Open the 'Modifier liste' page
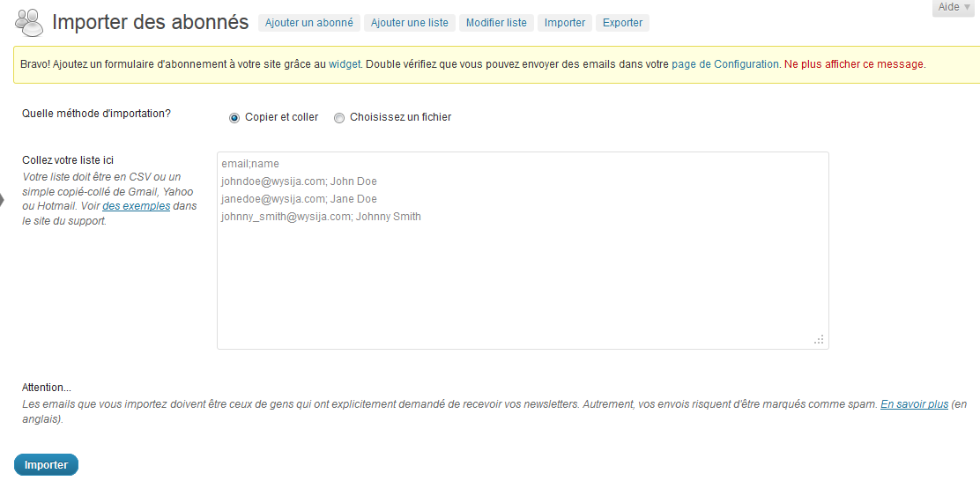 [496, 23]
